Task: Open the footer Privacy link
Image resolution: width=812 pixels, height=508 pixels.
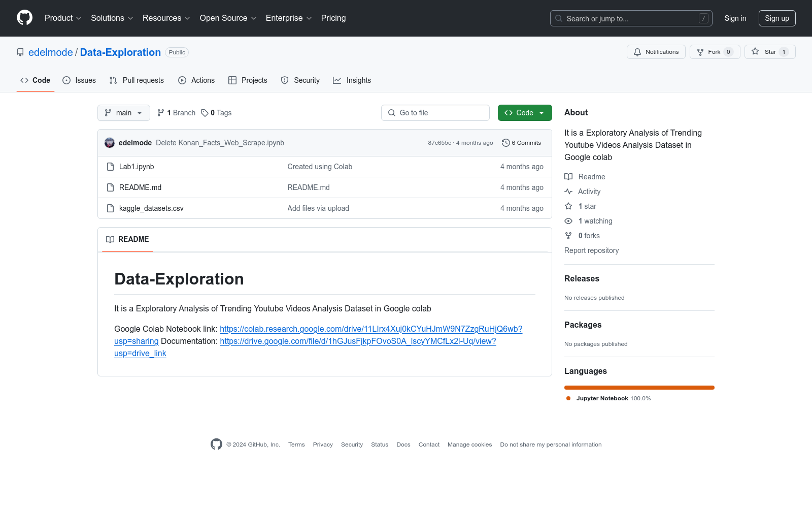Action: tap(323, 444)
